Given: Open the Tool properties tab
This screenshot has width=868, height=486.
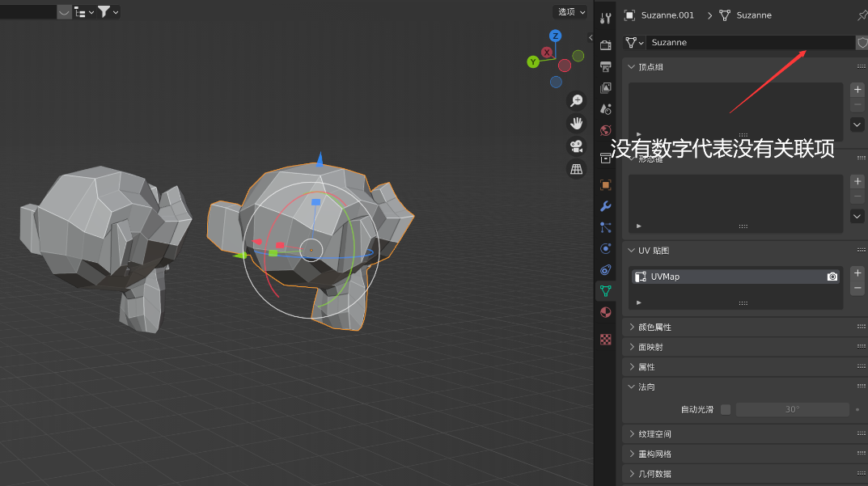Looking at the screenshot, I should pyautogui.click(x=606, y=19).
